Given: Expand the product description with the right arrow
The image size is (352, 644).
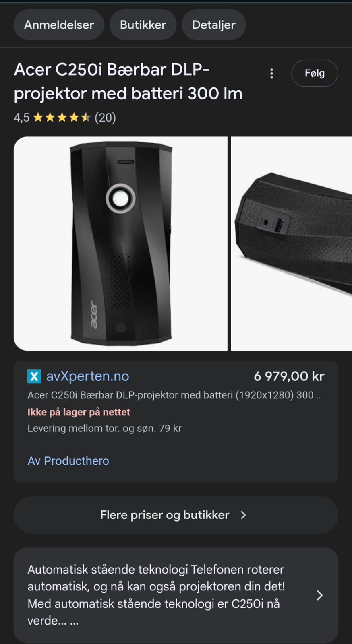Looking at the screenshot, I should pyautogui.click(x=319, y=595).
